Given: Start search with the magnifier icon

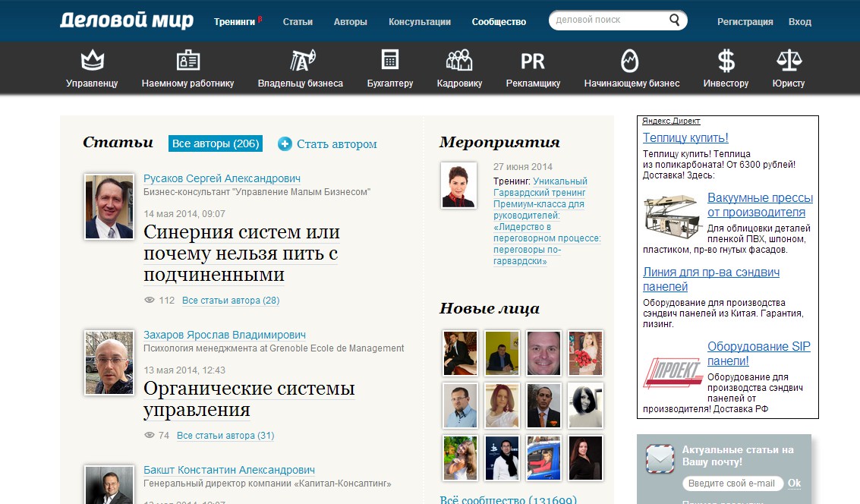Looking at the screenshot, I should point(673,20).
